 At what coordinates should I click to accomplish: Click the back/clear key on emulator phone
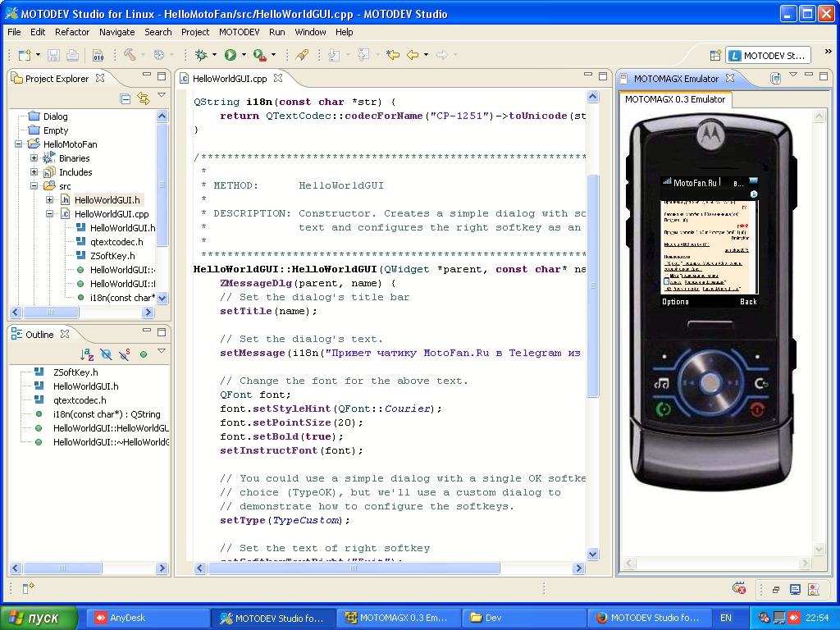point(760,384)
